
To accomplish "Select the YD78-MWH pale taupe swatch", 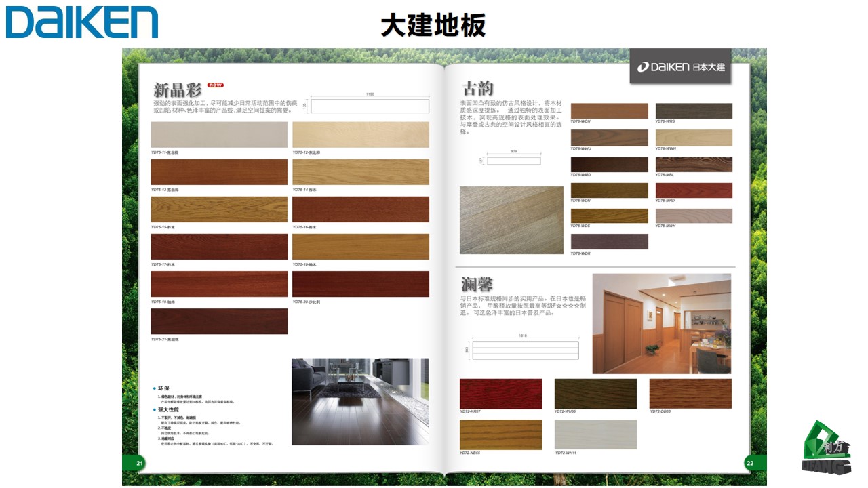I will pos(694,216).
